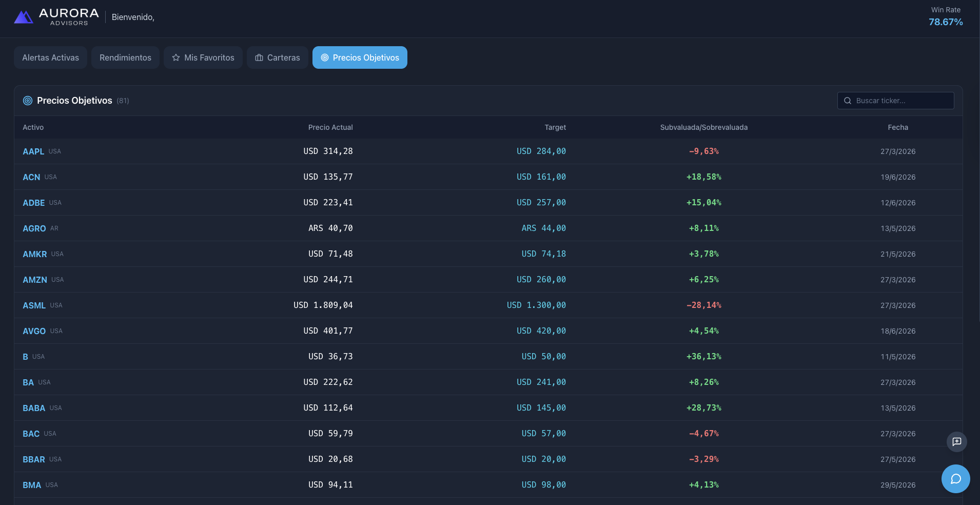Open the AAPL ticker link
The image size is (980, 505).
click(33, 151)
